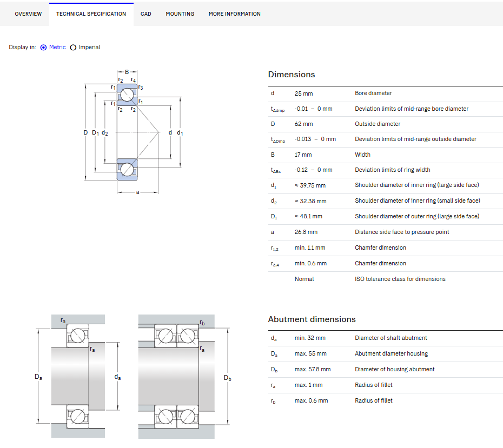The width and height of the screenshot is (503, 448).
Task: Select the outside diameter value 62 mm
Action: [303, 124]
